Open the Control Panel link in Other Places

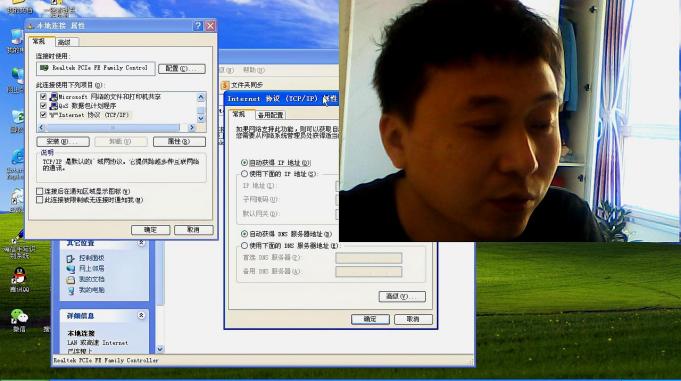(x=92, y=258)
